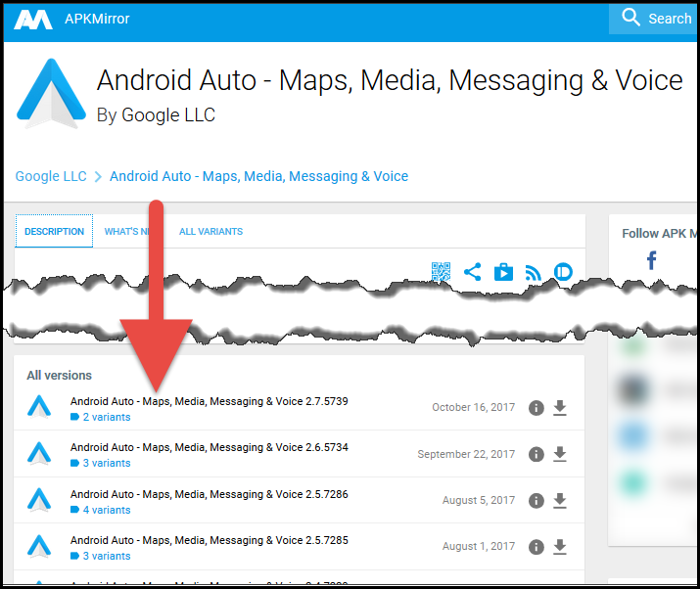Select the Description tab

coord(54,231)
